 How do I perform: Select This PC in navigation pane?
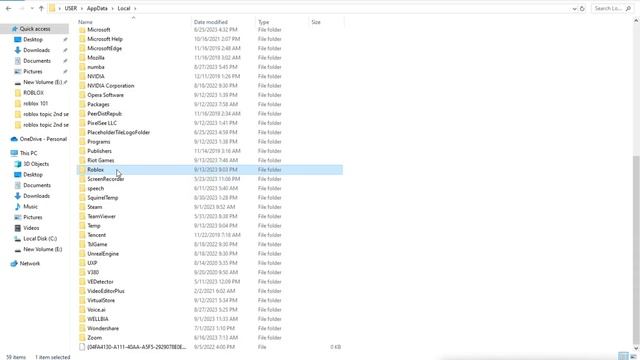pos(28,153)
